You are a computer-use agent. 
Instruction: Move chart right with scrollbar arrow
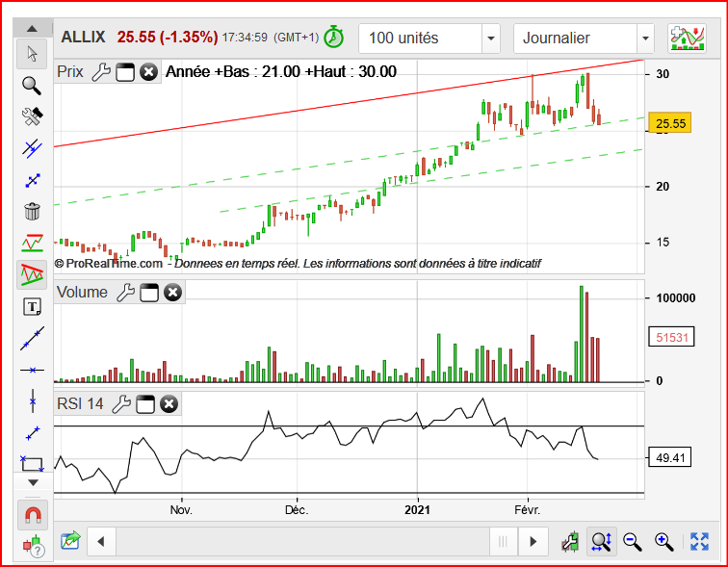coord(533,541)
